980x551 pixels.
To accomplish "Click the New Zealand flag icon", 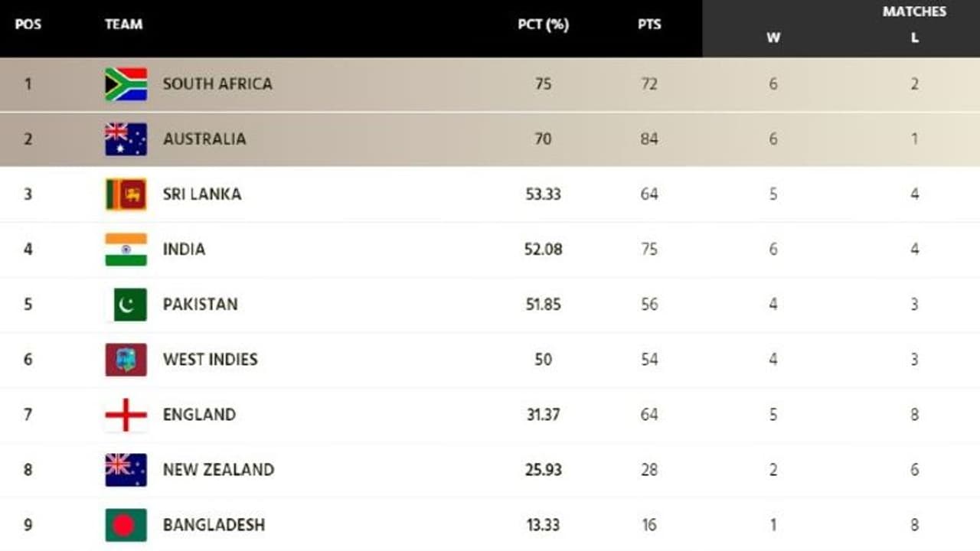I will point(126,470).
